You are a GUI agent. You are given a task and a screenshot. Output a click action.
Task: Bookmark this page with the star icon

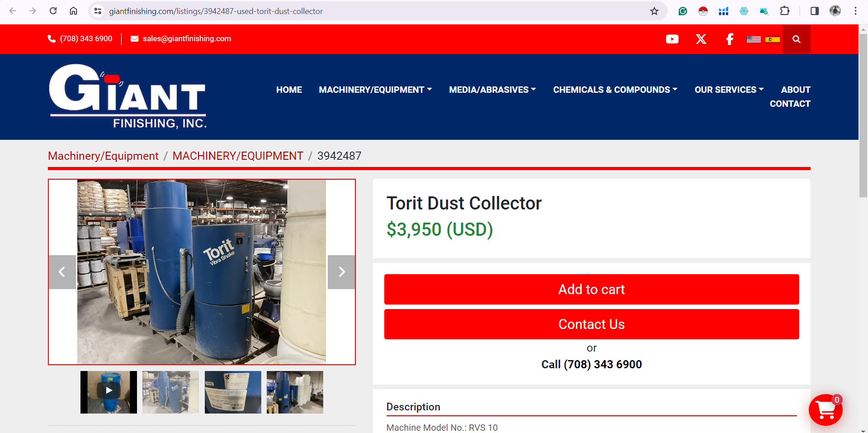[654, 11]
